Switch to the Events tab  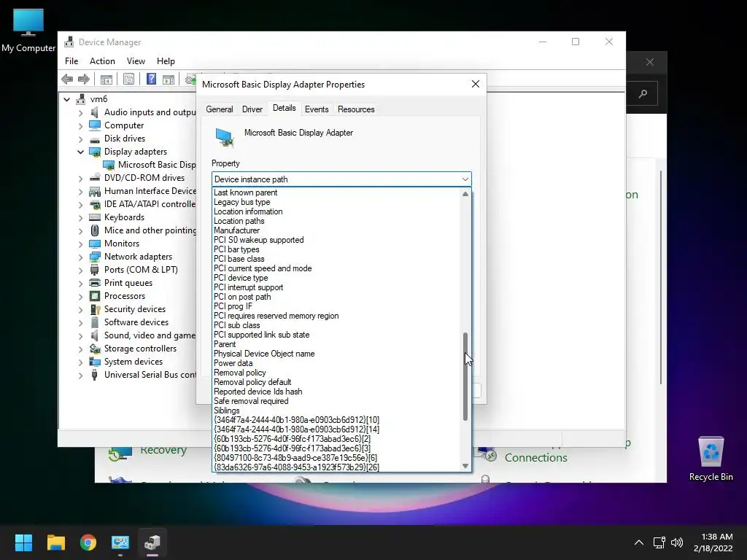[317, 109]
